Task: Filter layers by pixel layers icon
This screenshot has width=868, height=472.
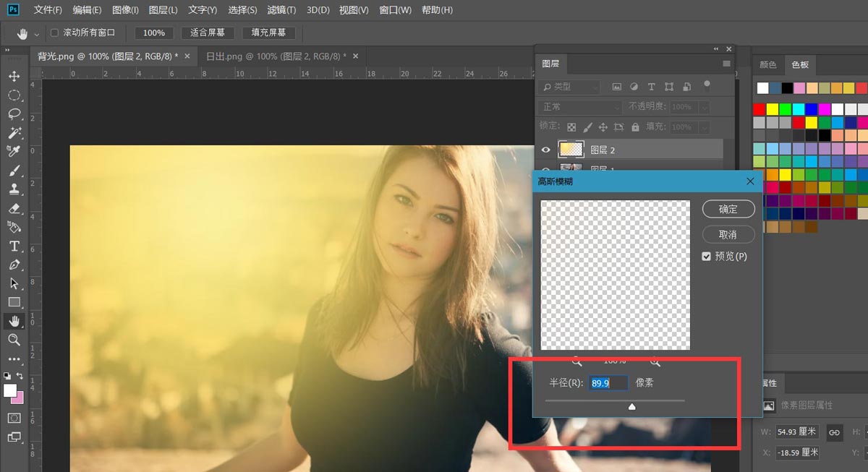Action: pyautogui.click(x=616, y=87)
